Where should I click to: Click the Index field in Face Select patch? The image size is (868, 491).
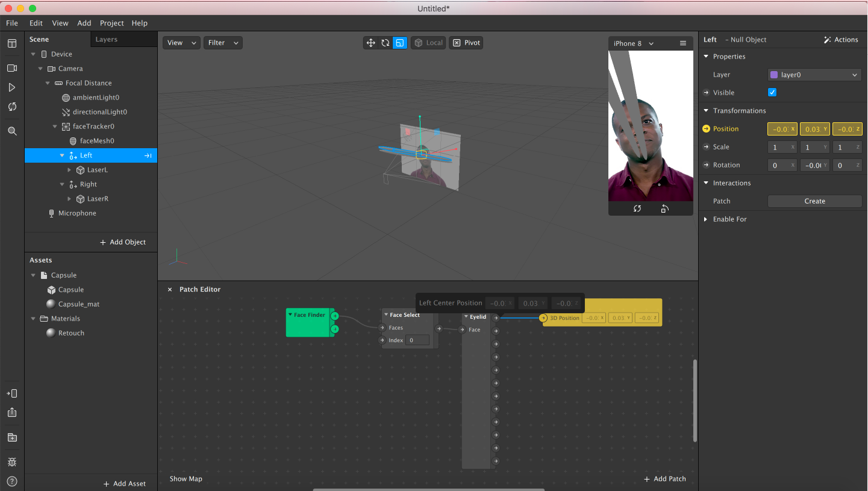pos(417,340)
